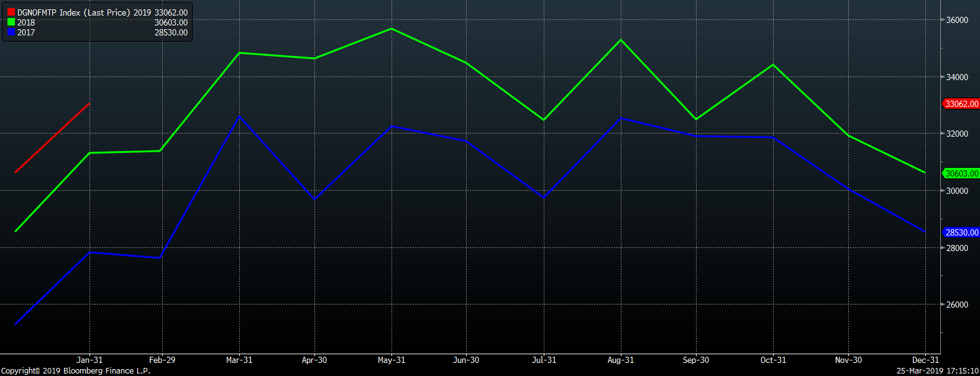Click the 26000 value on the y-axis
This screenshot has height=376, width=980.
957,305
